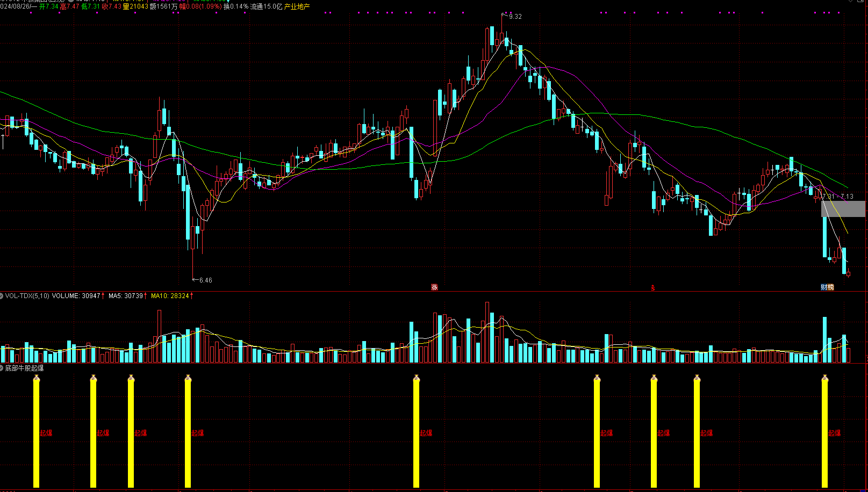Click the 流通15.0亿 float value
868x492 pixels.
266,6
